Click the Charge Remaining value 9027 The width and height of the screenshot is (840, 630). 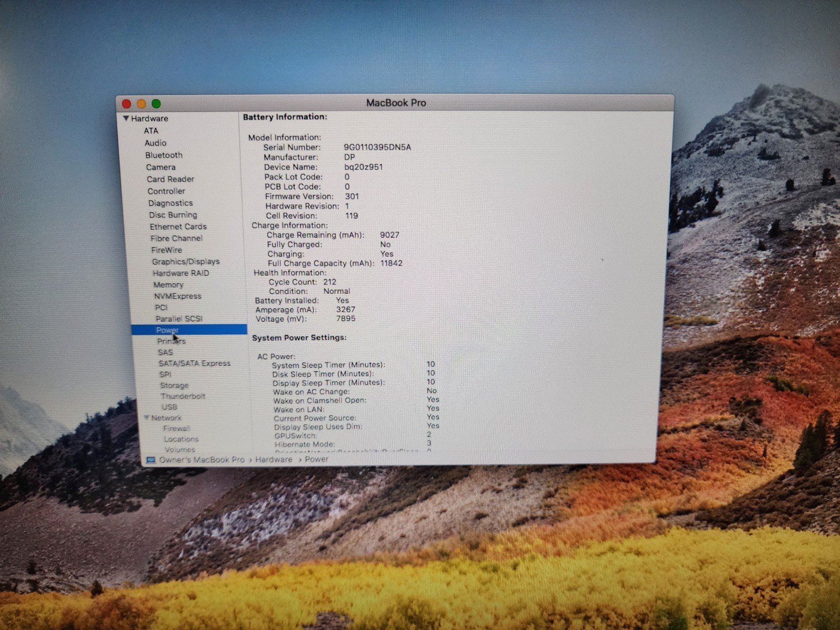pos(390,235)
